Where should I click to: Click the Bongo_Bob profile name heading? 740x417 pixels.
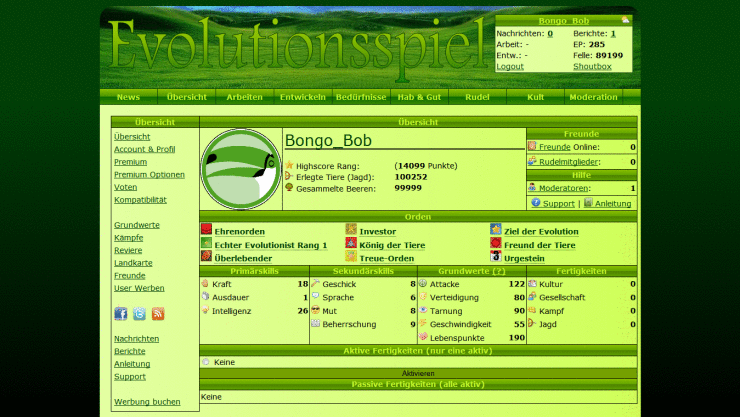click(x=328, y=141)
